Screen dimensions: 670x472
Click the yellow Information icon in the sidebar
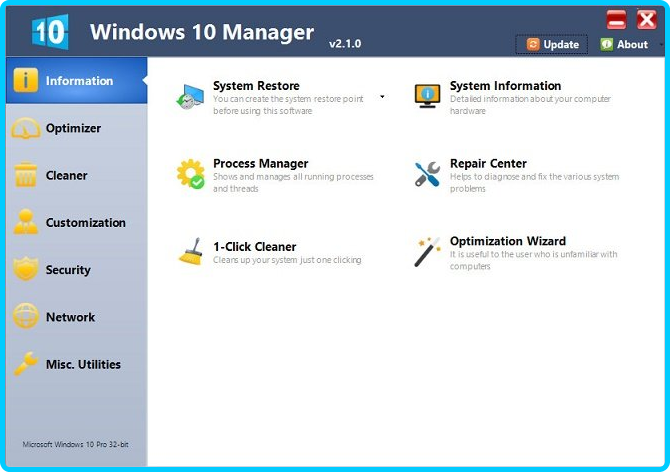(x=25, y=80)
